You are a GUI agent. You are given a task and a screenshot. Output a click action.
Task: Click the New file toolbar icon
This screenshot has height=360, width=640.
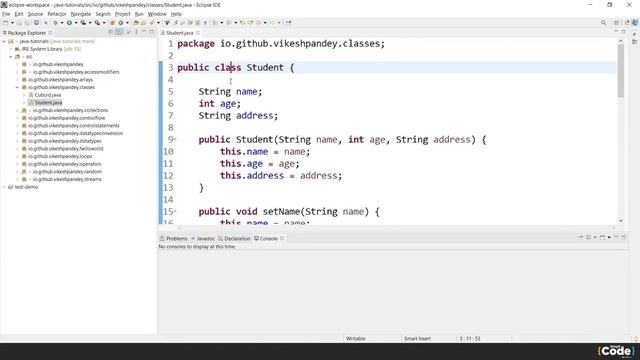click(x=6, y=23)
